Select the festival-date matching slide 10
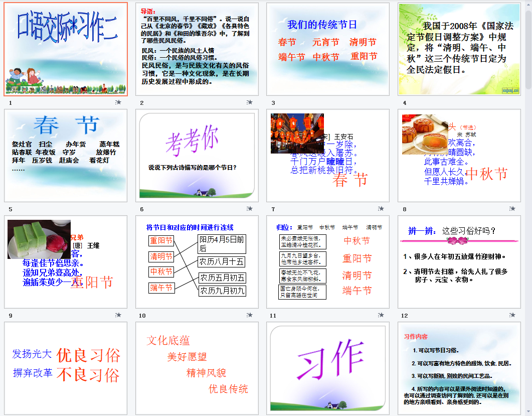 point(197,262)
